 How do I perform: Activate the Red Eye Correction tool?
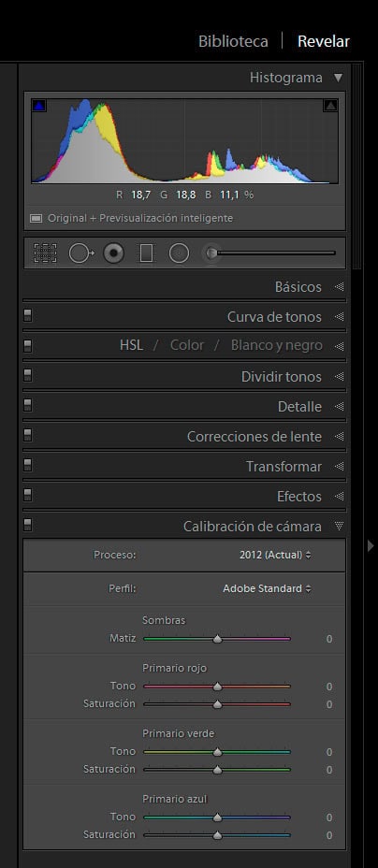113,253
